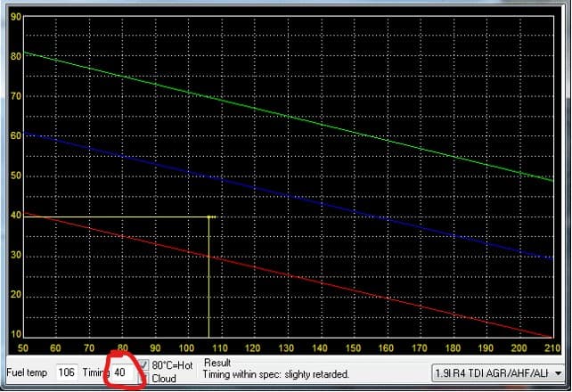Click the horizontal axis label 160

pyautogui.click(x=386, y=347)
